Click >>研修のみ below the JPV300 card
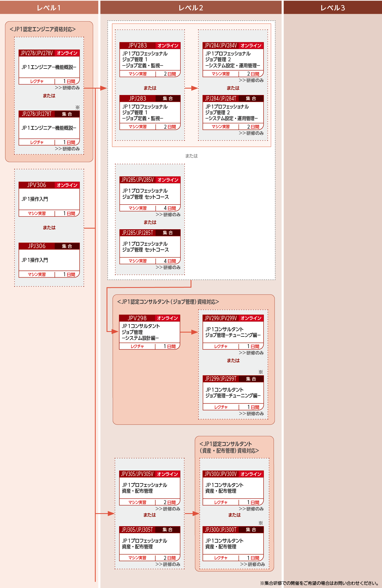Viewport: 382px width, 588px height. (251, 509)
